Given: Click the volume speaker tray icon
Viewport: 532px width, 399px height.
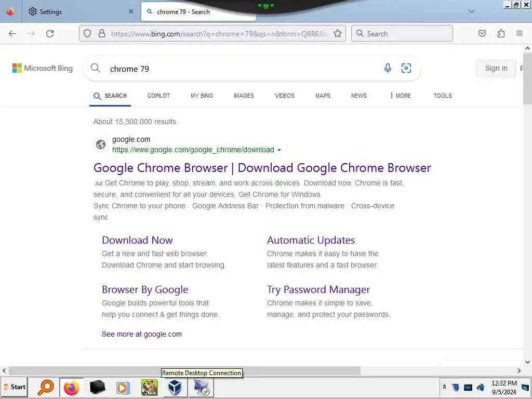Looking at the screenshot, I should pos(481,387).
